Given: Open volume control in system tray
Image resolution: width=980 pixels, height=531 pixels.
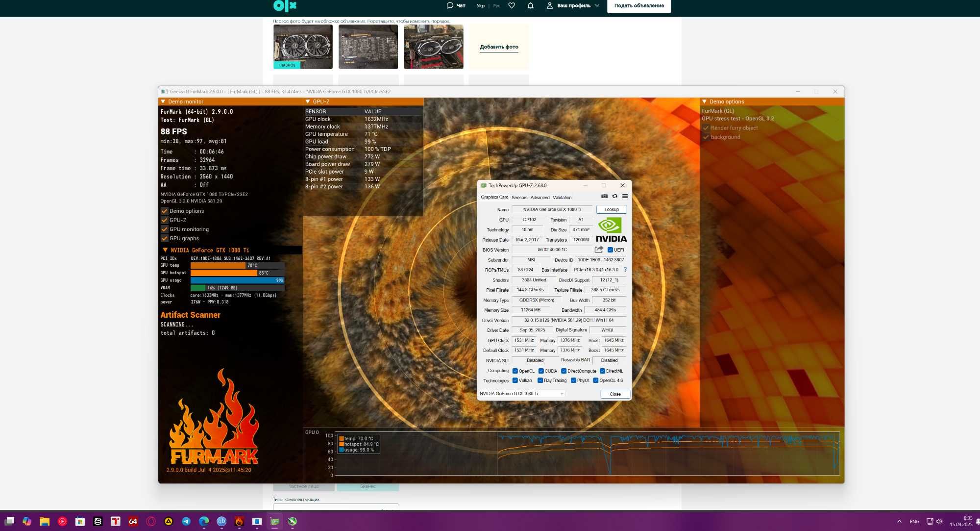Looking at the screenshot, I should click(939, 521).
